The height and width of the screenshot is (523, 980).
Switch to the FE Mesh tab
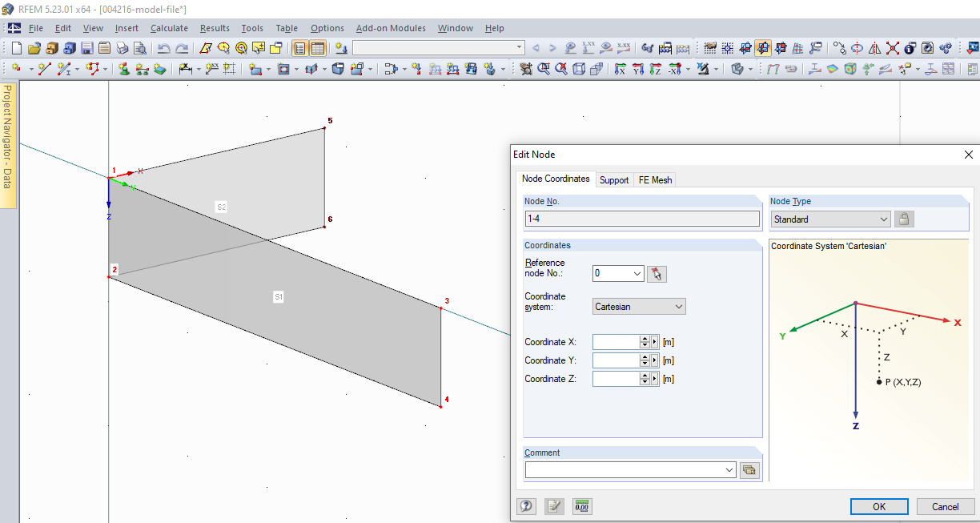(655, 180)
